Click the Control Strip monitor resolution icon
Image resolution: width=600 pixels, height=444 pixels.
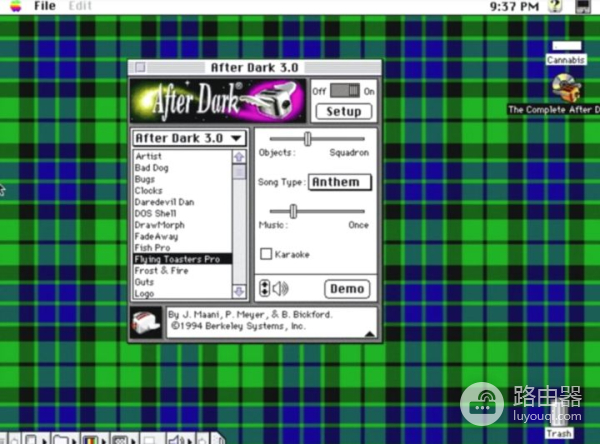click(121, 440)
